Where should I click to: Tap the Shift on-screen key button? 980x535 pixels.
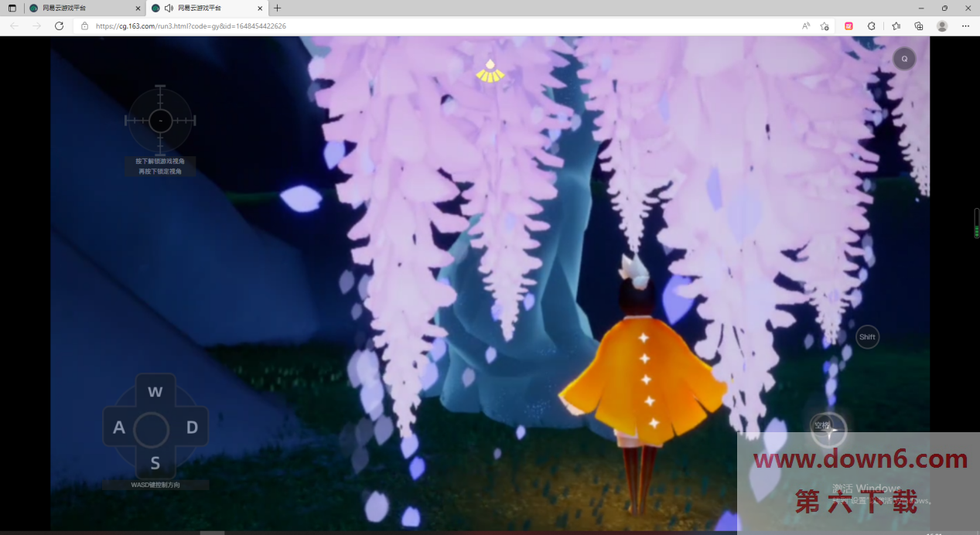867,337
